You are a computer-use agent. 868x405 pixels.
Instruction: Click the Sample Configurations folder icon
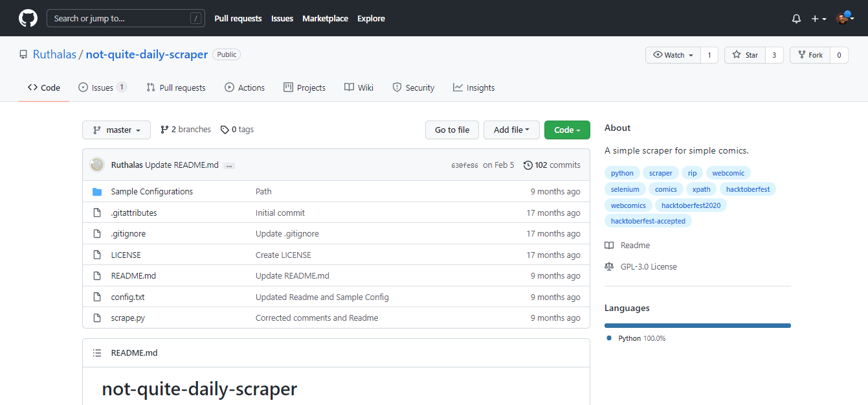97,192
